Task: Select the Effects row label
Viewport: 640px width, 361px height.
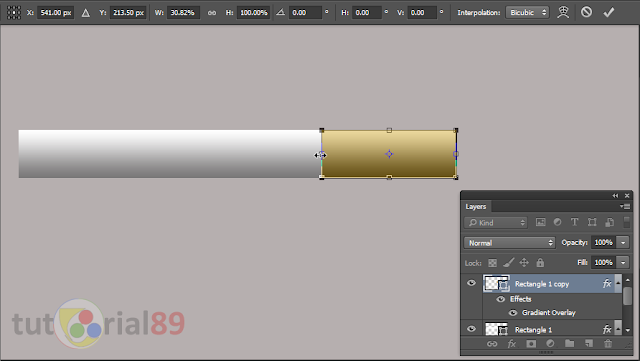Action: [x=520, y=299]
